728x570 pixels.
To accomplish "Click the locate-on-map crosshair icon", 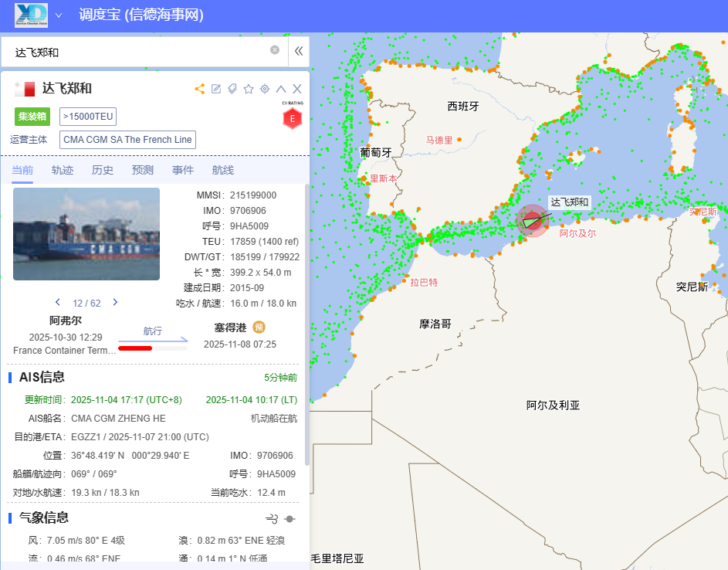I will [265, 89].
